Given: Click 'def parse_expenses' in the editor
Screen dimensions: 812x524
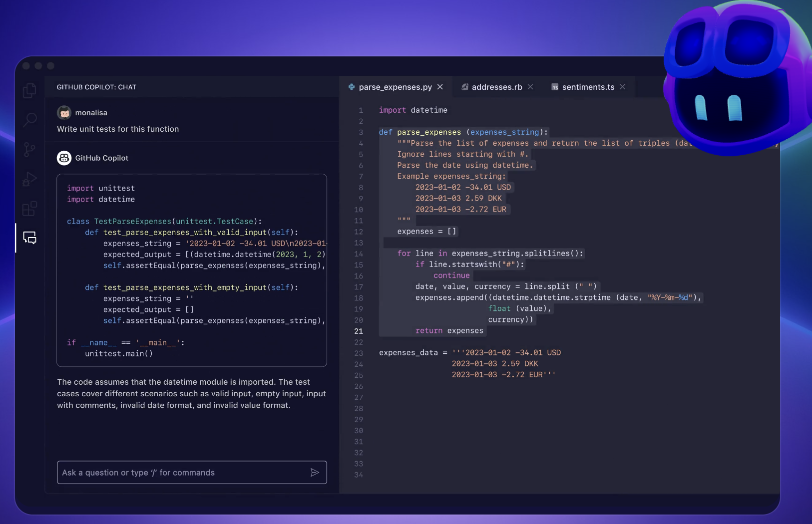Looking at the screenshot, I should [420, 132].
